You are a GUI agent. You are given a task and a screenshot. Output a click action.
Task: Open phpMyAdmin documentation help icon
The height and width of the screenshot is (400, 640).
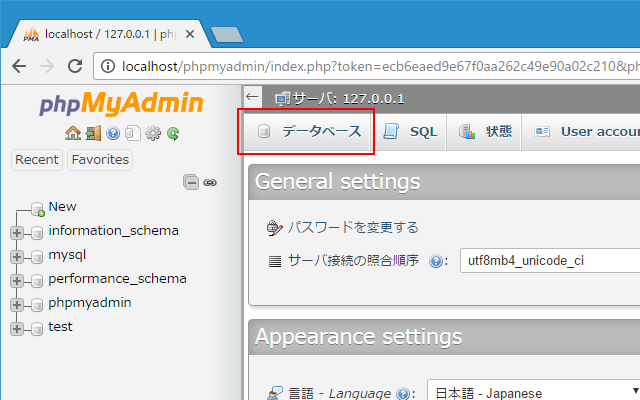coord(113,133)
